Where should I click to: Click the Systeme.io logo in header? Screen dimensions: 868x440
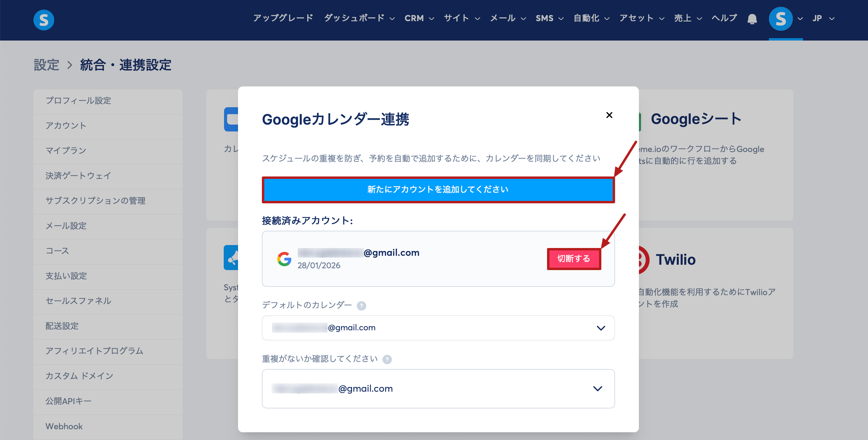click(44, 19)
